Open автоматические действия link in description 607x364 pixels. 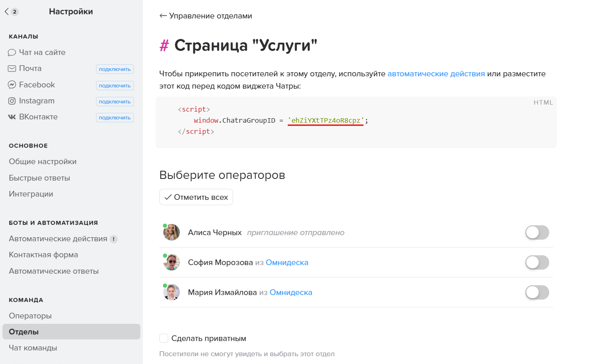(436, 74)
